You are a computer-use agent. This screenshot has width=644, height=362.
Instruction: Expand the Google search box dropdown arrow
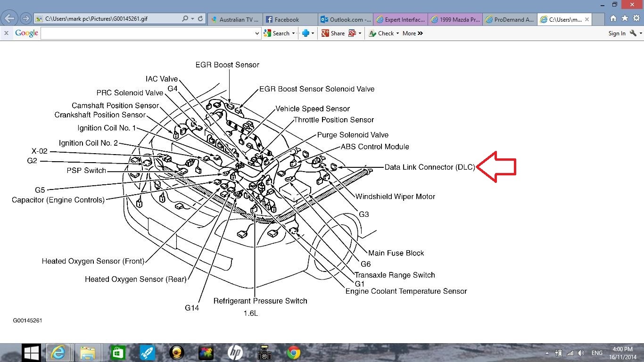(257, 33)
